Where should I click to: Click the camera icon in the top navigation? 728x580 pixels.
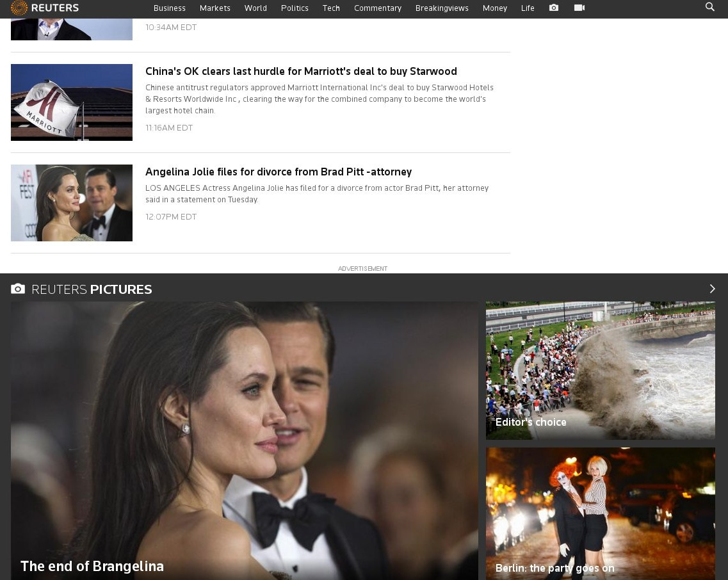coord(554,8)
